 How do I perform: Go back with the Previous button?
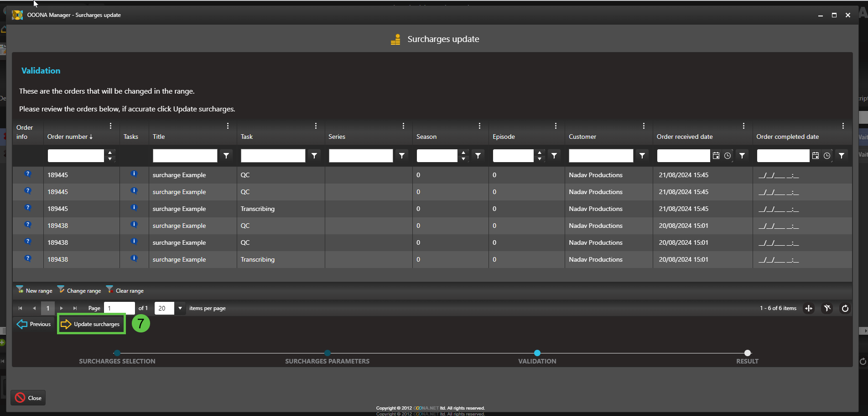(34, 324)
